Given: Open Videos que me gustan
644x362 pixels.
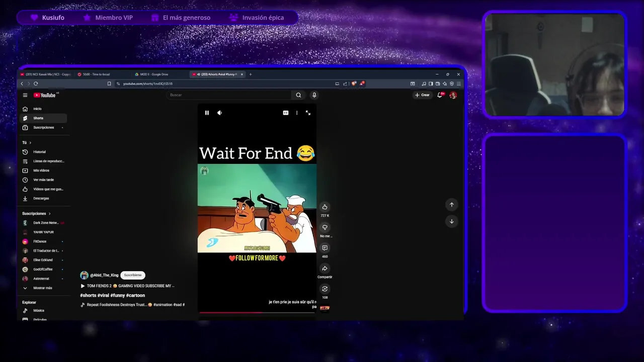Looking at the screenshot, I should click(x=43, y=189).
